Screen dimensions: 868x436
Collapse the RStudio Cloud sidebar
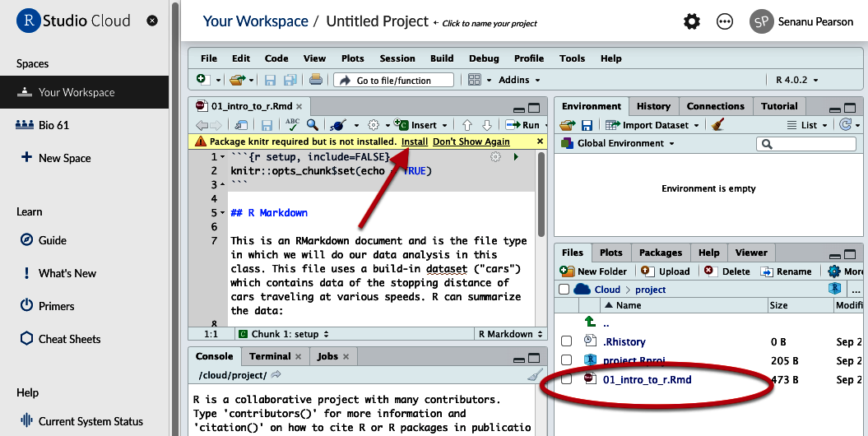[x=152, y=21]
